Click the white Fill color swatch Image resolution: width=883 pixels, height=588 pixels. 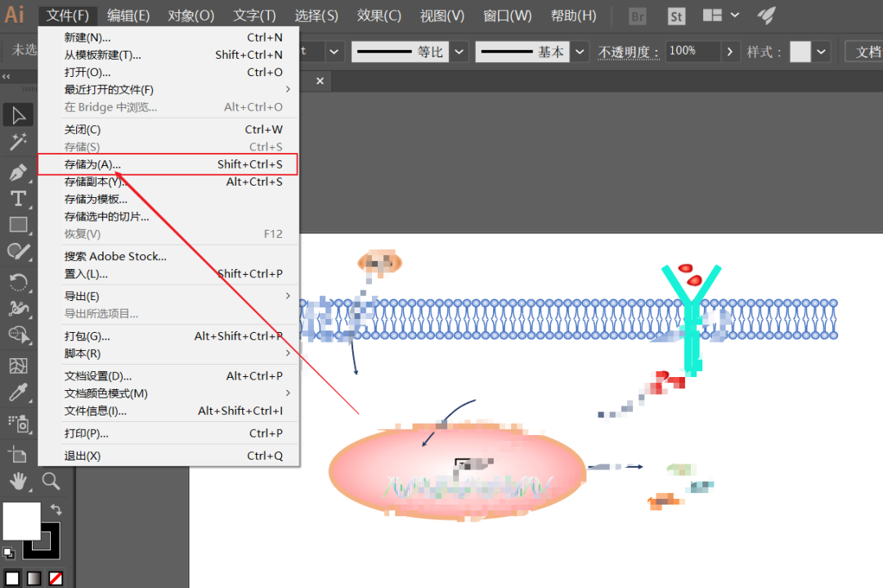[21, 521]
